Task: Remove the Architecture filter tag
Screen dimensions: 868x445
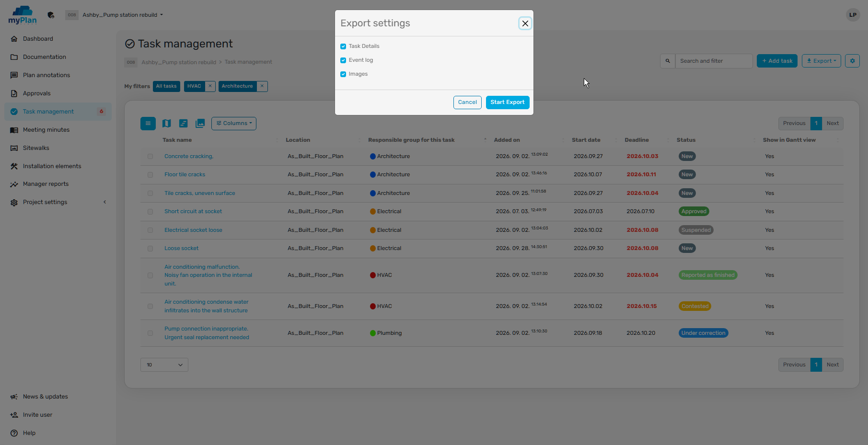Action: tap(262, 86)
